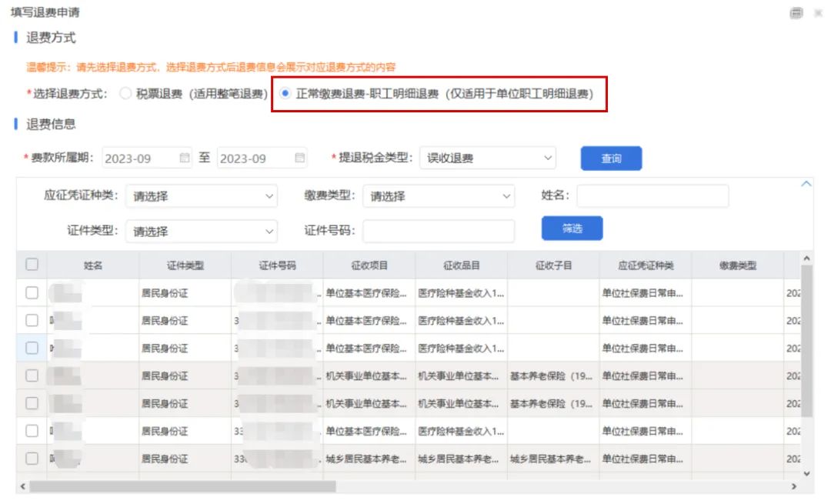The width and height of the screenshot is (831, 504).
Task: Collapse the filter area with the blue chevron
Action: pos(806,183)
